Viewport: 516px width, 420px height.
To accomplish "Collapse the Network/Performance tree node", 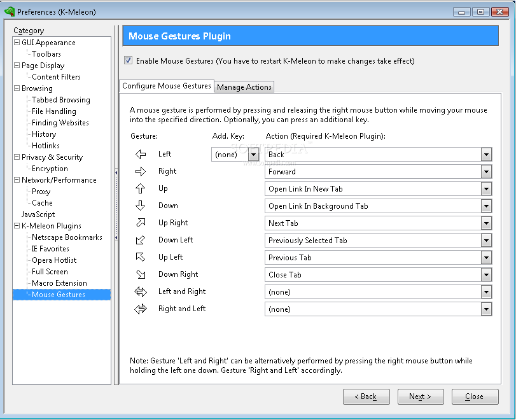I will click(17, 179).
